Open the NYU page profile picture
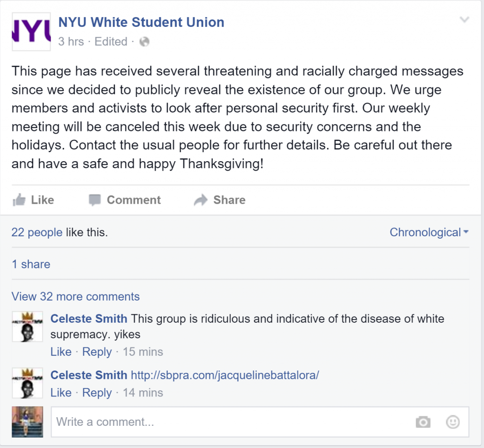This screenshot has width=484, height=448. coord(31,32)
